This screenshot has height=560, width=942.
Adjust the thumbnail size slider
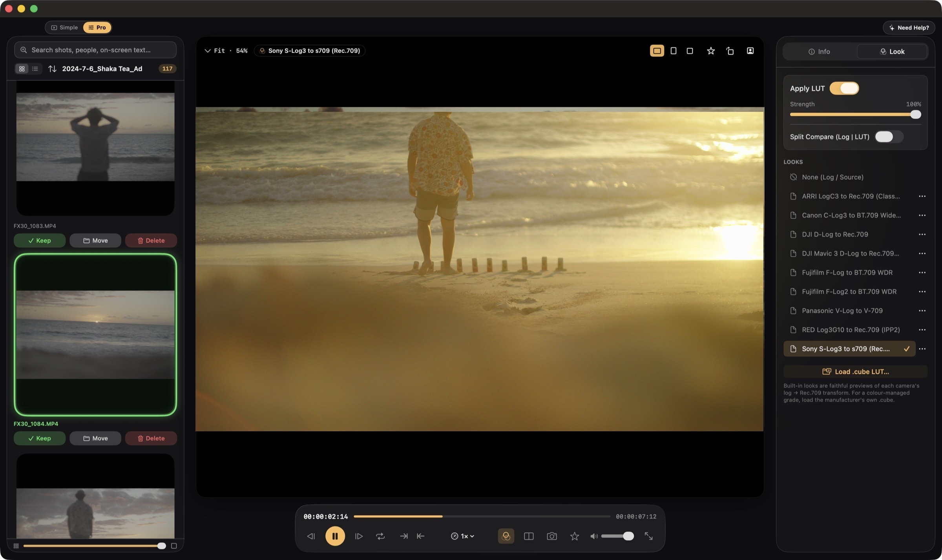tap(95, 546)
